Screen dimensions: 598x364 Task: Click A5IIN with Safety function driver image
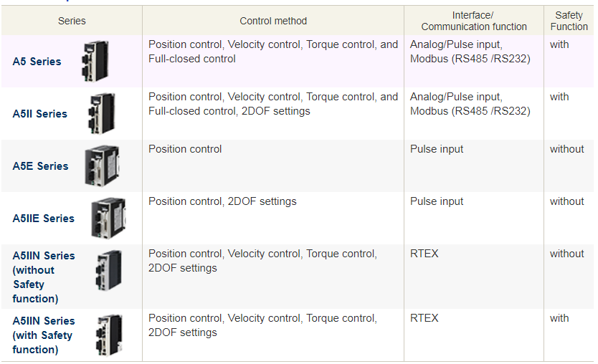[110, 335]
